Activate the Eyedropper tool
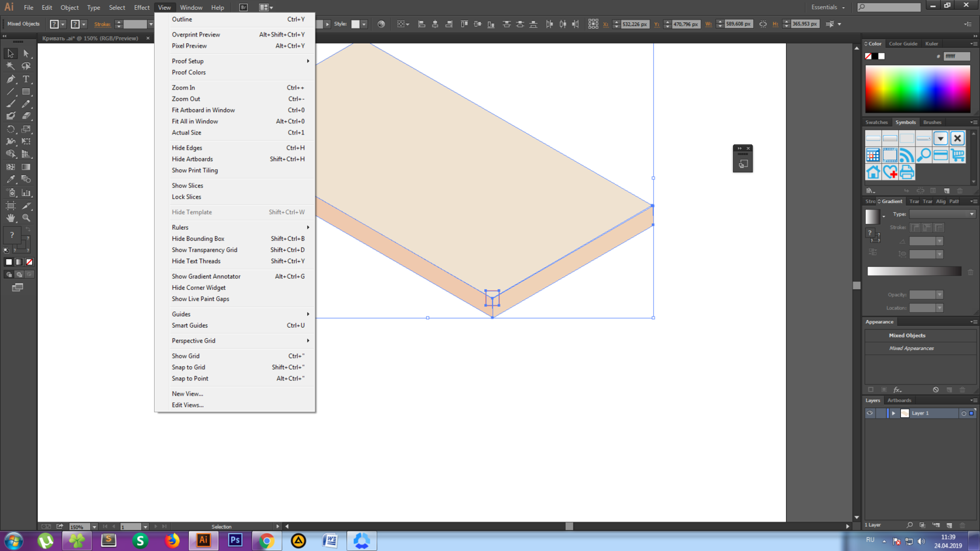This screenshot has width=980, height=551. tap(10, 180)
